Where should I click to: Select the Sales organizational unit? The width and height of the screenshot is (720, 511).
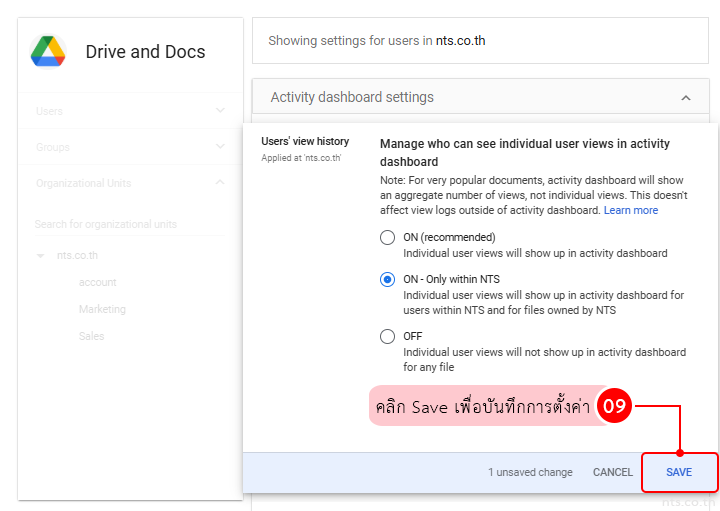(91, 337)
